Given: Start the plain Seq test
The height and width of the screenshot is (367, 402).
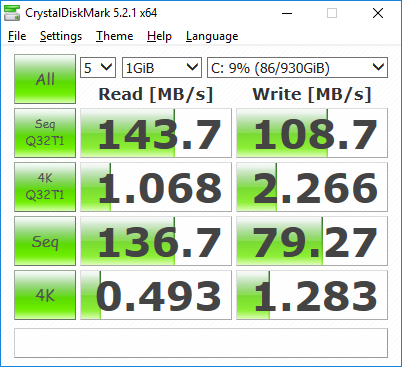Looking at the screenshot, I should click(45, 241).
